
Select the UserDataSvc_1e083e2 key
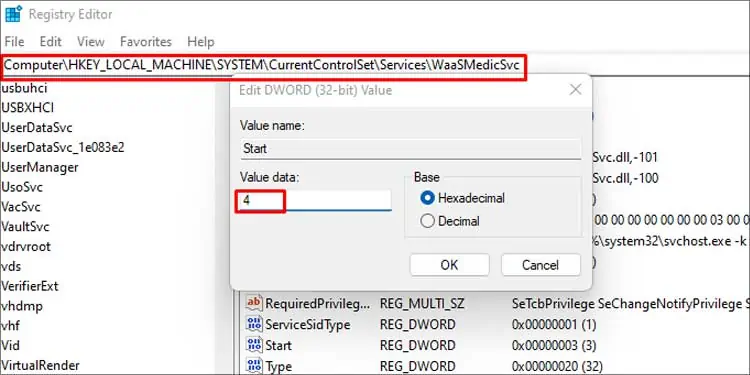tap(63, 147)
